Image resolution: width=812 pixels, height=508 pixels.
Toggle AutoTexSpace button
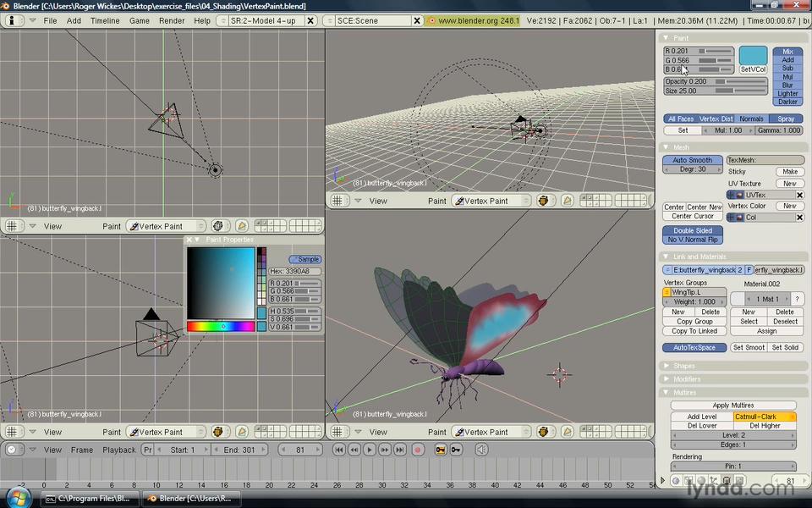(x=694, y=347)
